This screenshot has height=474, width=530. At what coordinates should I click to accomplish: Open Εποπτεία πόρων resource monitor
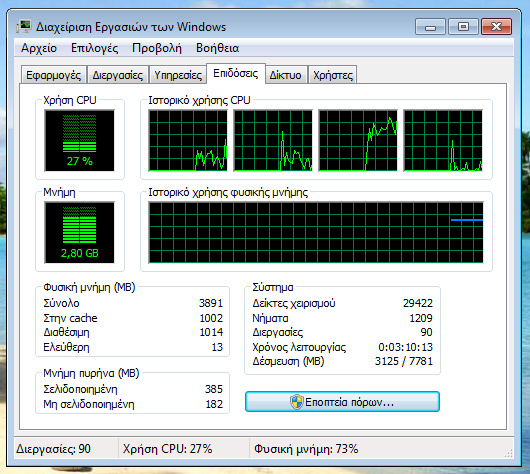[x=342, y=402]
